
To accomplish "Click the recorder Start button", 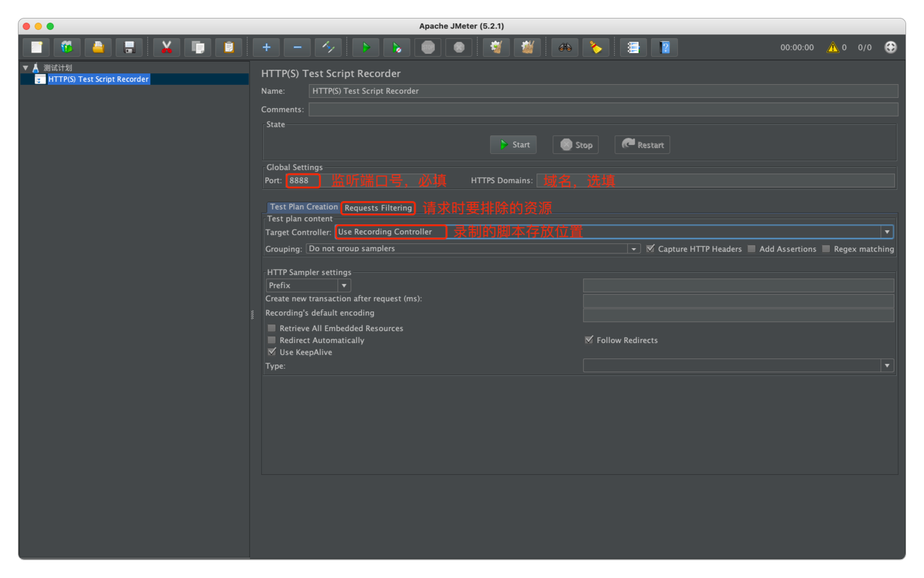I will 513,145.
